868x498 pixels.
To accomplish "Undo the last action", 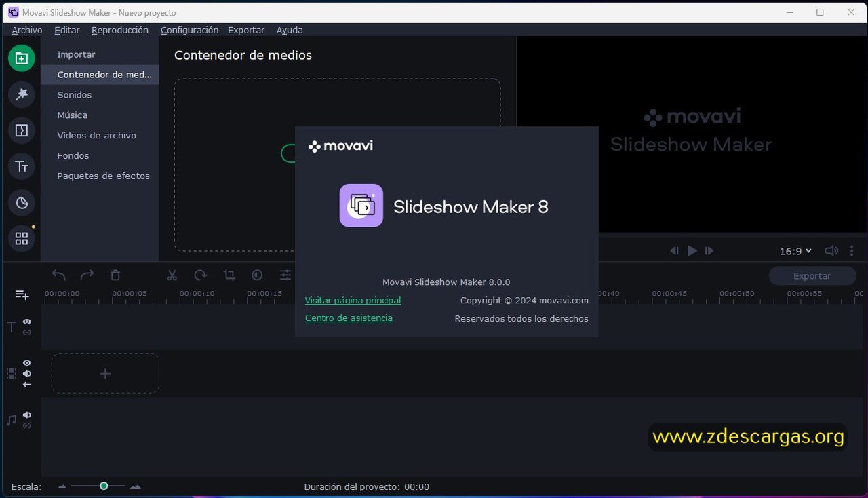I will 59,275.
